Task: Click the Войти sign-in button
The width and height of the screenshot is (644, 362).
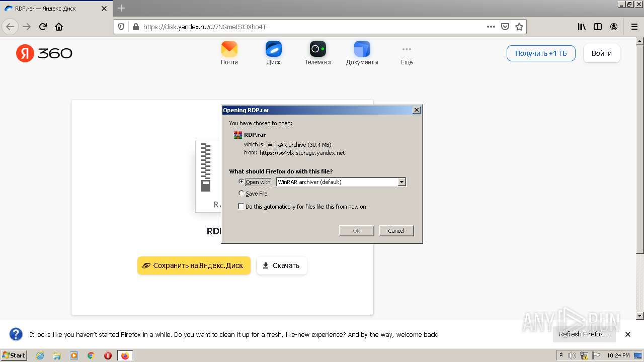Action: (x=602, y=53)
